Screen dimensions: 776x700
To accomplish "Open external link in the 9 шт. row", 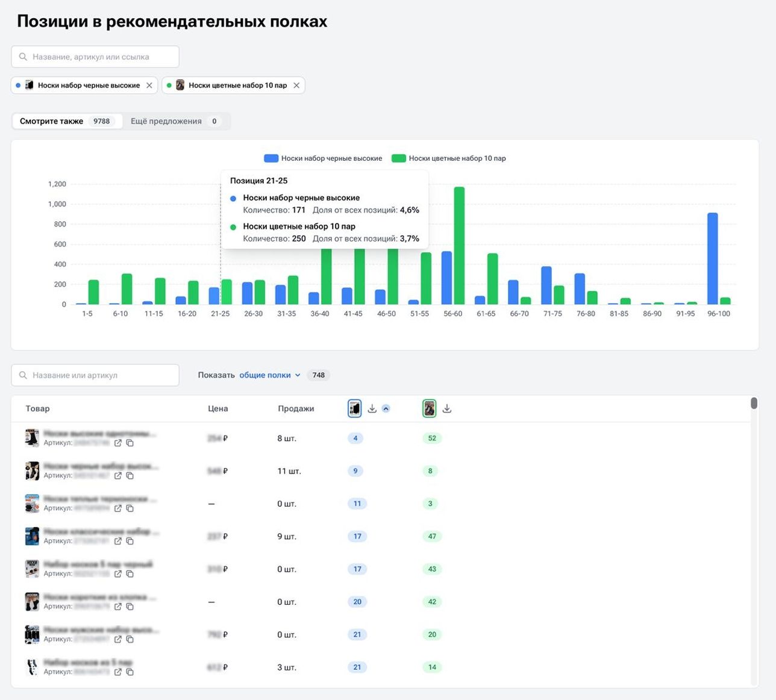I will coord(118,541).
